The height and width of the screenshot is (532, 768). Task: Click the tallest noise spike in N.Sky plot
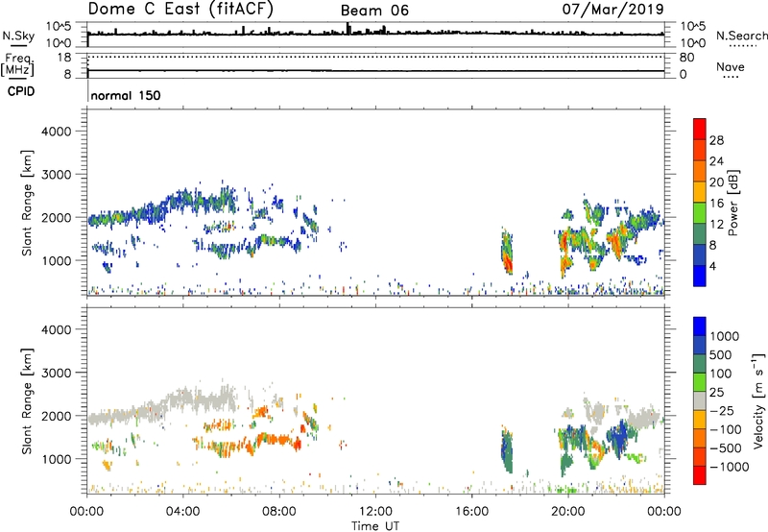tap(348, 29)
